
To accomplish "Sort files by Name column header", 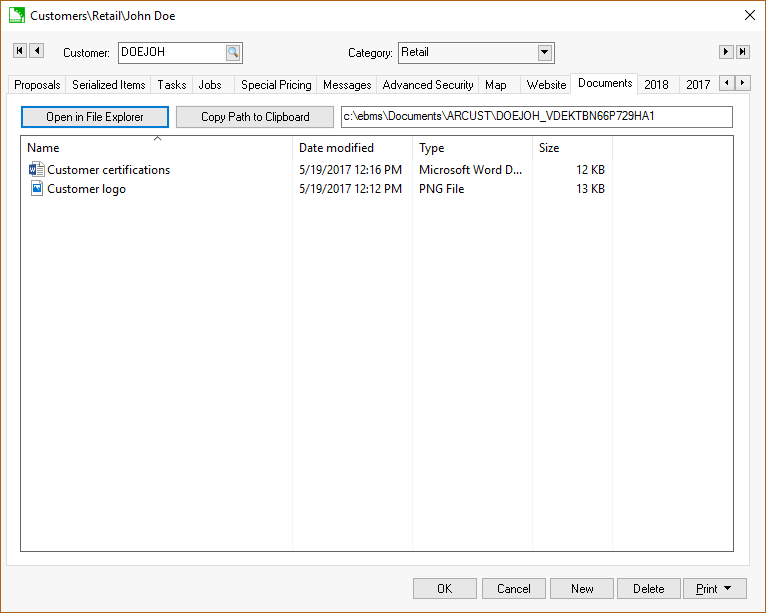I will pyautogui.click(x=44, y=148).
